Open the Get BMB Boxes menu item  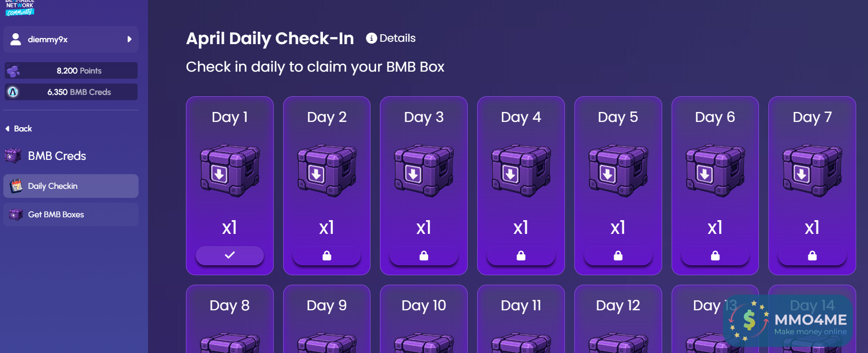tap(56, 214)
